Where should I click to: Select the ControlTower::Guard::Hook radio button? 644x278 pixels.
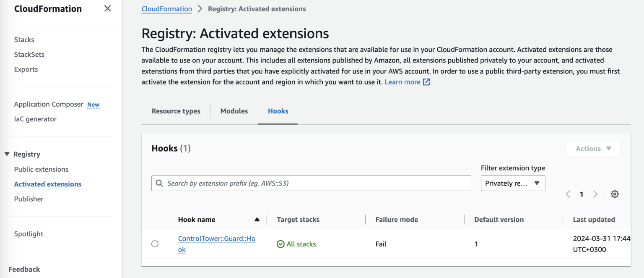[x=155, y=244]
